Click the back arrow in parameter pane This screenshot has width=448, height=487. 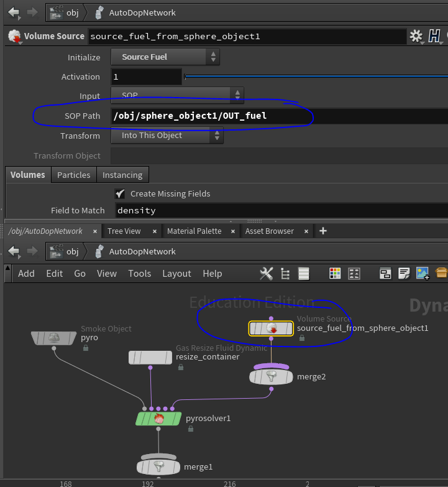(14, 12)
